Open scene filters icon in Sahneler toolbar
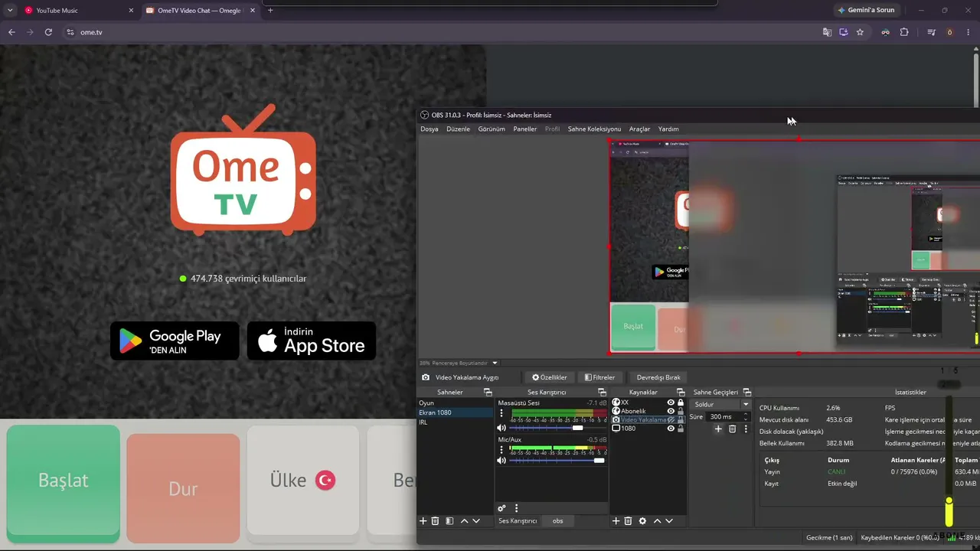980x551 pixels. [x=449, y=521]
